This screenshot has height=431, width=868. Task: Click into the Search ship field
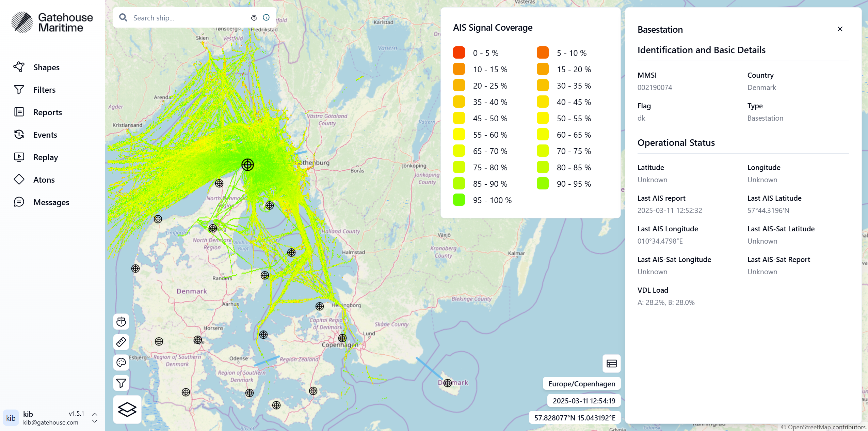[x=189, y=18]
